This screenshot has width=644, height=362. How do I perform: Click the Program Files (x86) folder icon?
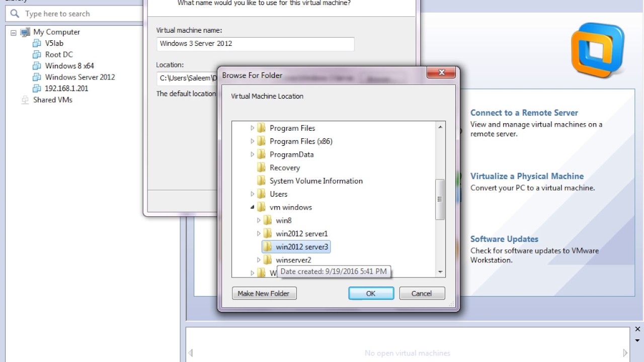tap(261, 141)
